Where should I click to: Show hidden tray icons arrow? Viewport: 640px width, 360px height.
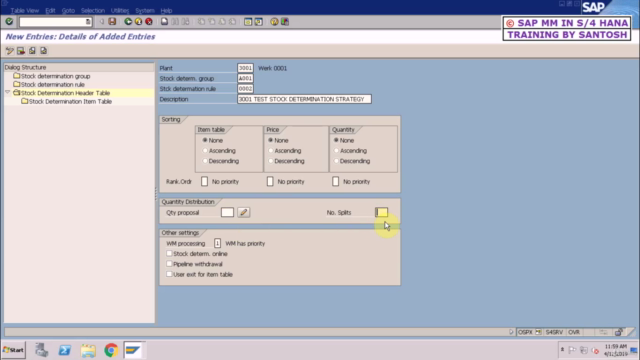pos(562,350)
